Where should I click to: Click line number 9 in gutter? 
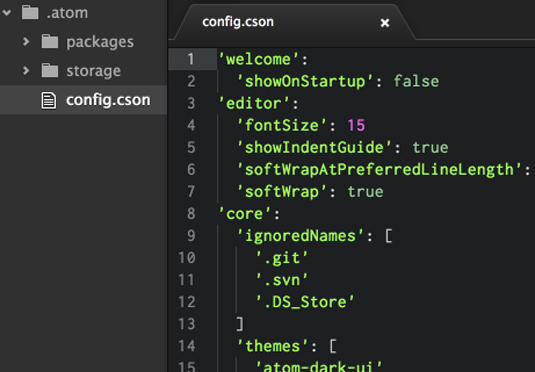pyautogui.click(x=191, y=235)
